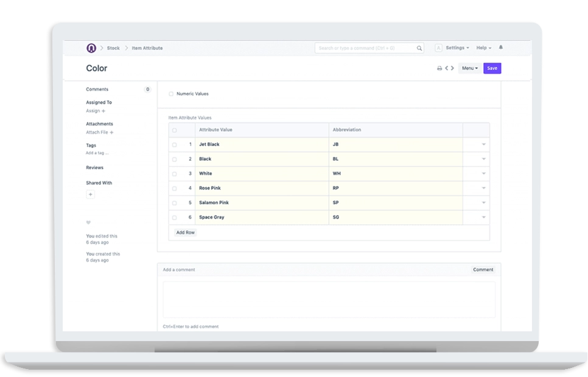This screenshot has height=377, width=588.
Task: Go to the previous document arrow
Action: tap(447, 68)
